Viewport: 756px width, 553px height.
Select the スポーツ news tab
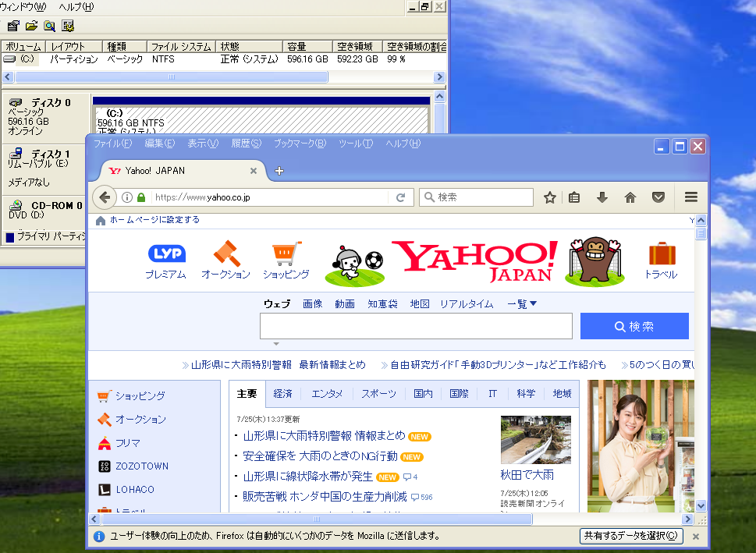click(x=379, y=393)
